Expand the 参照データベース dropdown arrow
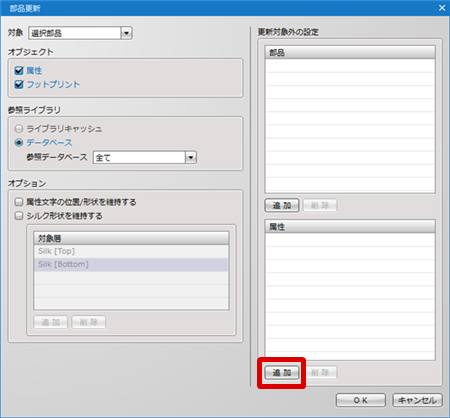450x418 pixels. point(191,157)
